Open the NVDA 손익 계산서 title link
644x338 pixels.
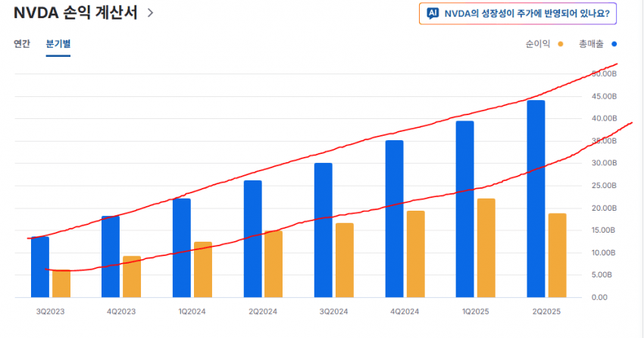[76, 13]
